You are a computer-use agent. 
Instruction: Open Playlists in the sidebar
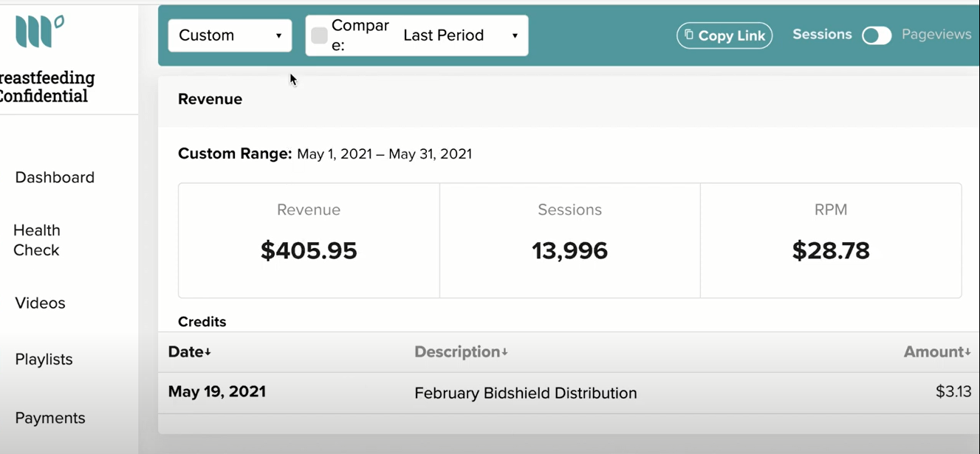(44, 360)
